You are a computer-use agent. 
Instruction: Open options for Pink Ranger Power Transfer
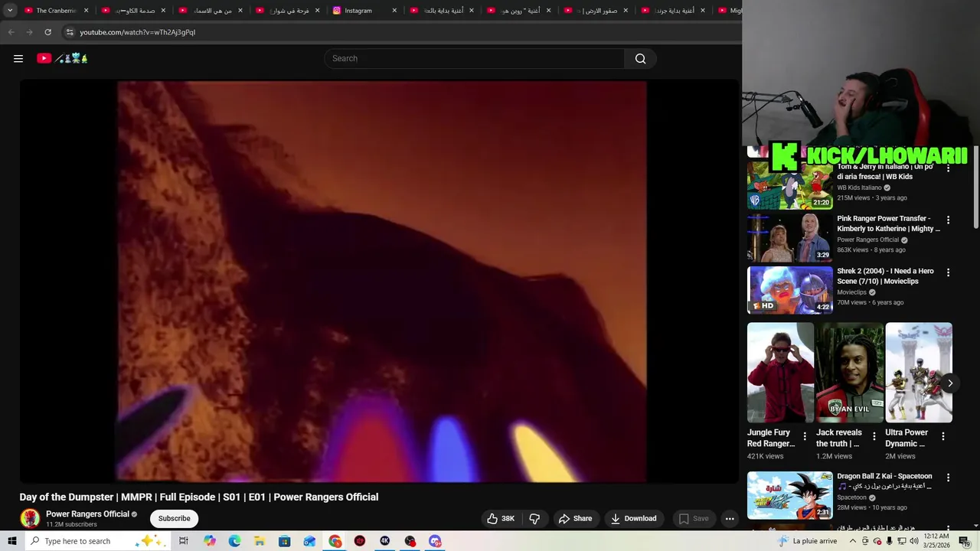(x=948, y=220)
